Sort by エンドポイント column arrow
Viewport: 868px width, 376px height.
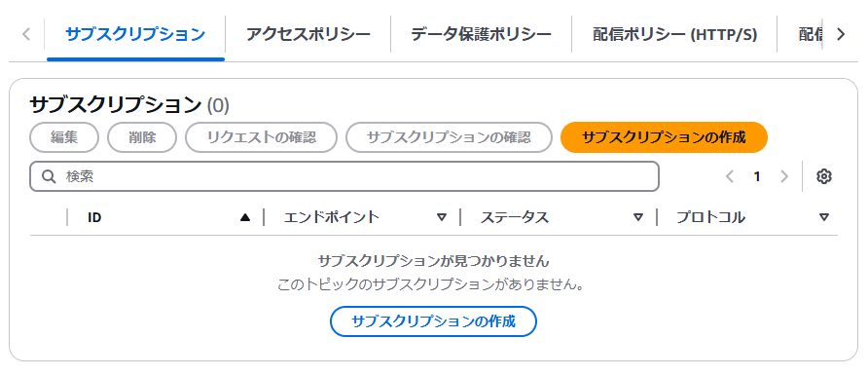pyautogui.click(x=442, y=217)
